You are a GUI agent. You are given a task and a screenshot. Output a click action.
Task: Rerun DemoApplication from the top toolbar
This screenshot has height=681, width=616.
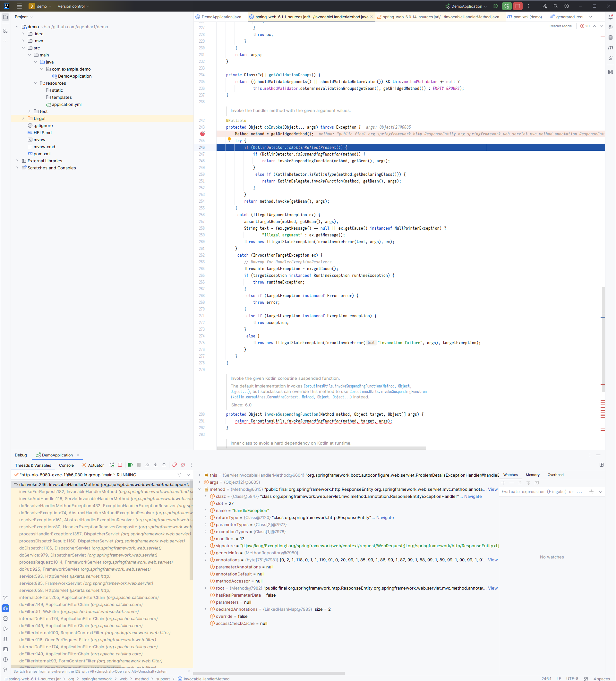(507, 6)
